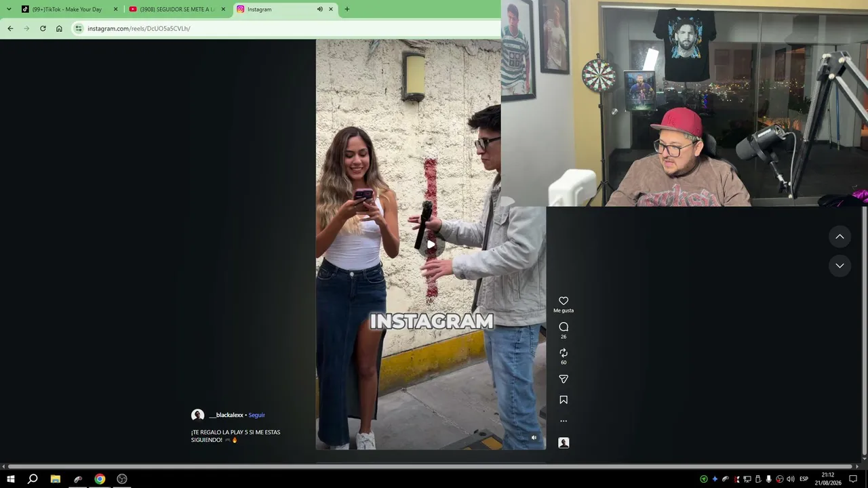868x488 pixels.
Task: Mute the Instagram tab audio indicator
Action: point(319,9)
